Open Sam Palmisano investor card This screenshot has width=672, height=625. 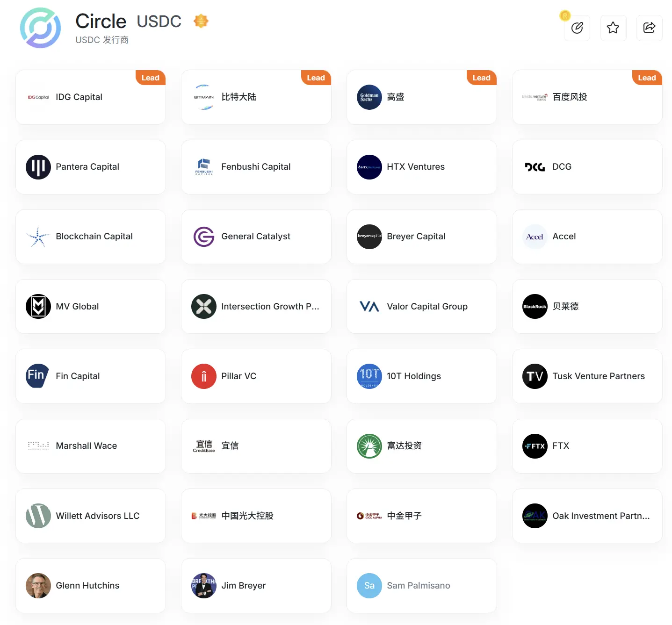(x=421, y=586)
